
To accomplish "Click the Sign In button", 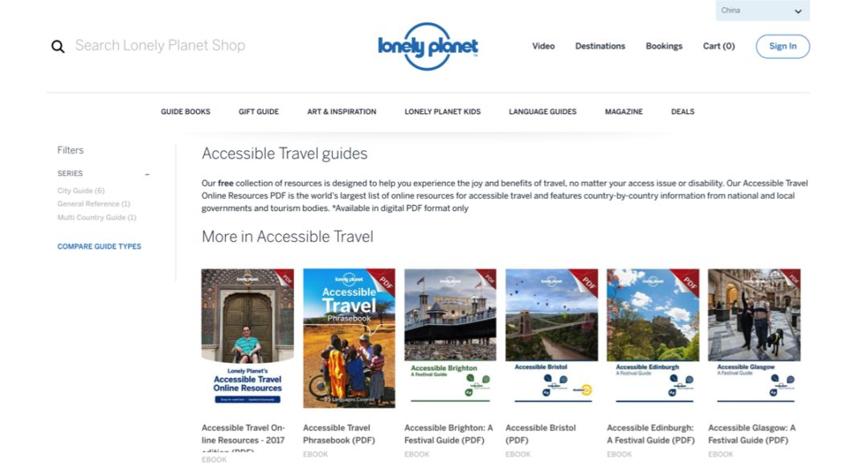I will point(783,46).
